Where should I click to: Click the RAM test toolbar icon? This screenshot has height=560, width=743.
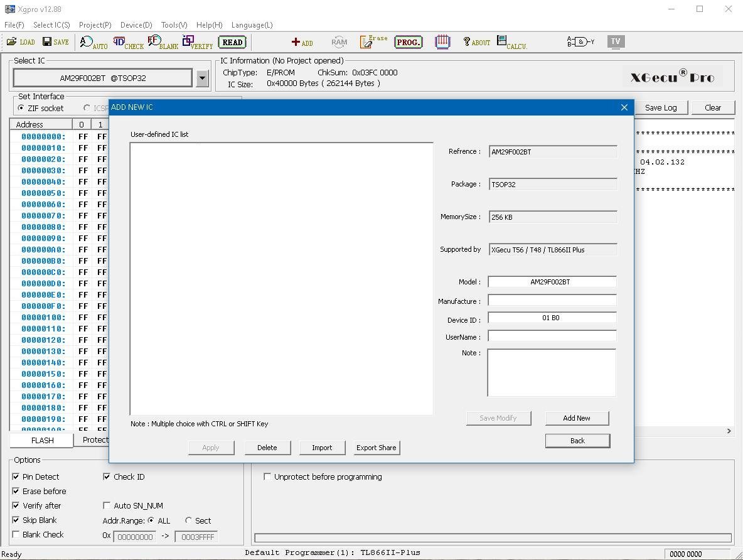339,42
